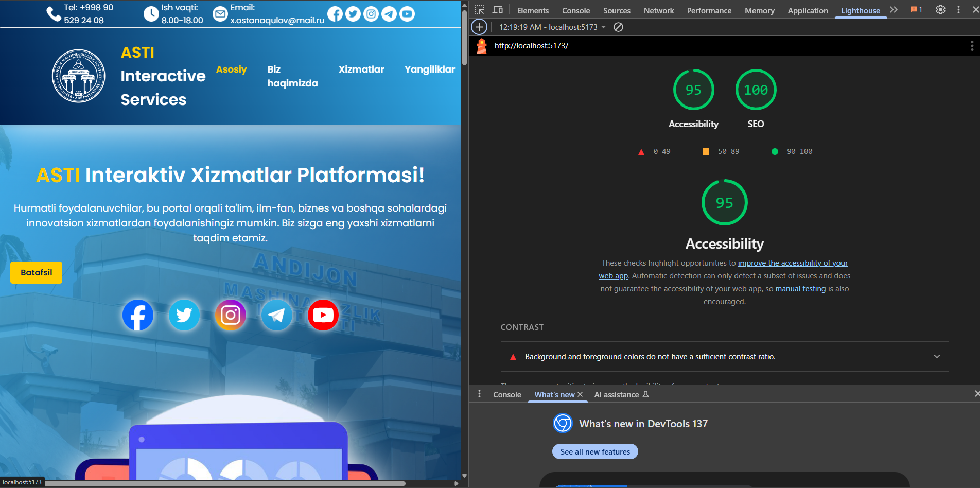Select the What's new drawer tab
The height and width of the screenshot is (488, 980).
(x=554, y=394)
